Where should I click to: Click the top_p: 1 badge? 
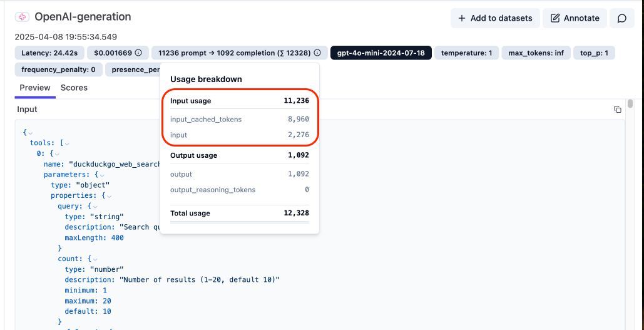tap(594, 53)
